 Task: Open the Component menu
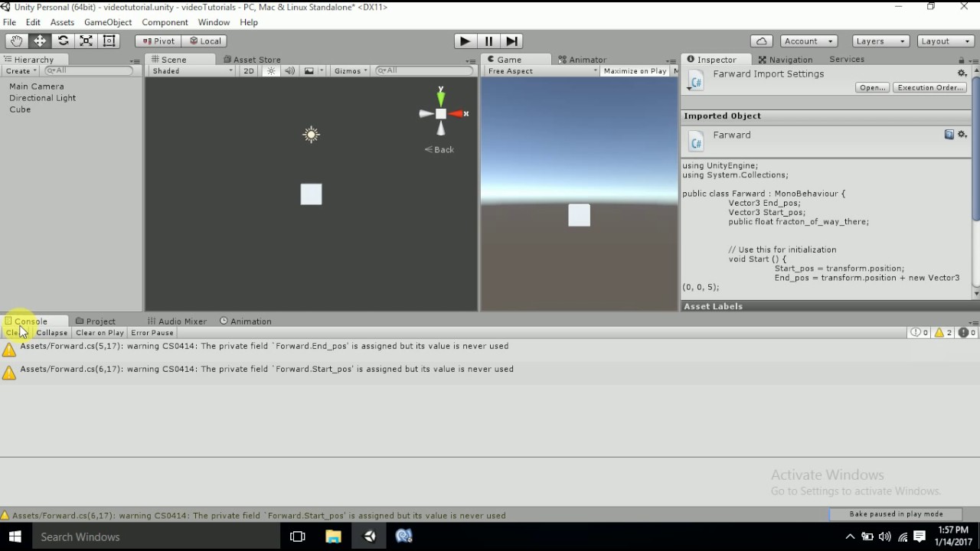click(x=165, y=22)
